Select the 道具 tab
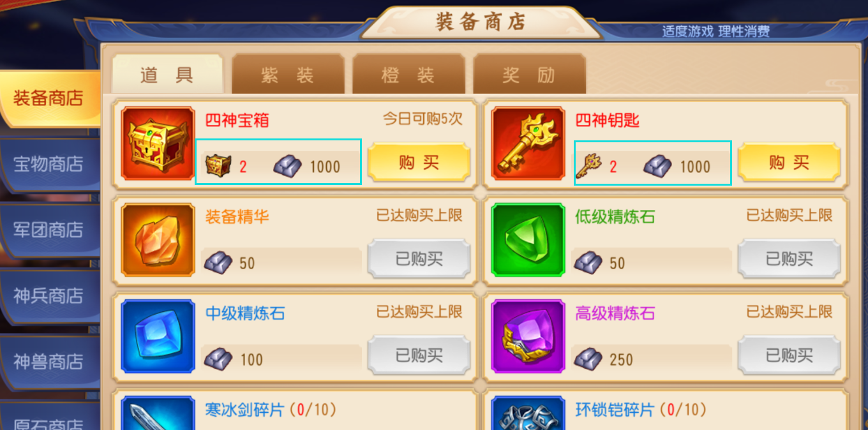 pos(167,75)
